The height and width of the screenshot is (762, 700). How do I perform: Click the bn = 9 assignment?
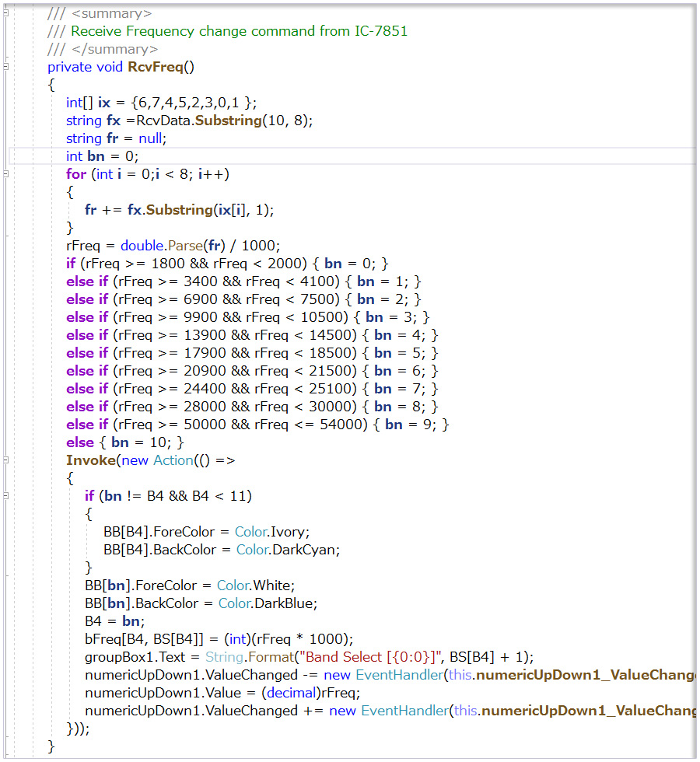point(412,425)
